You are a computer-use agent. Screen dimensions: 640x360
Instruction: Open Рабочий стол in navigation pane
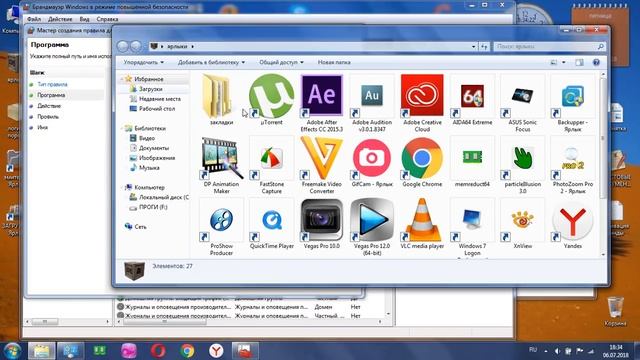(x=156, y=109)
